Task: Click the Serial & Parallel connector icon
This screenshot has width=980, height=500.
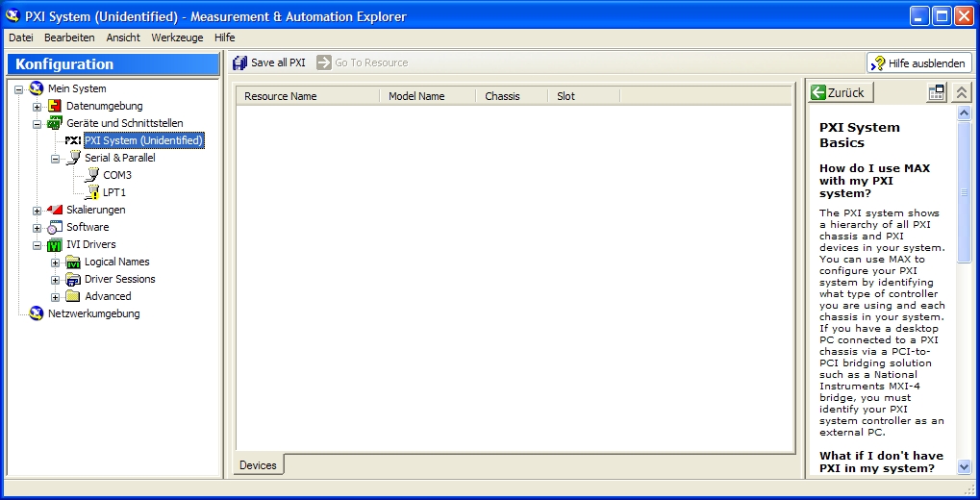Action: [73, 158]
